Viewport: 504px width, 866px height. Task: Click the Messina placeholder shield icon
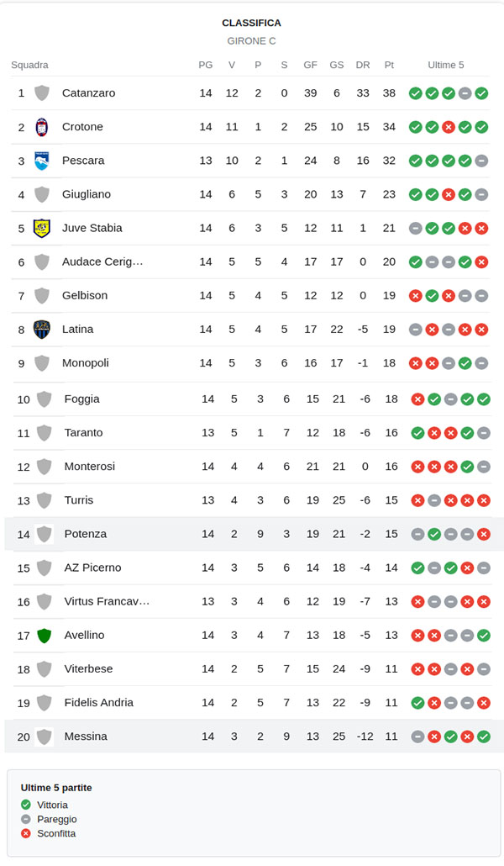tap(44, 737)
